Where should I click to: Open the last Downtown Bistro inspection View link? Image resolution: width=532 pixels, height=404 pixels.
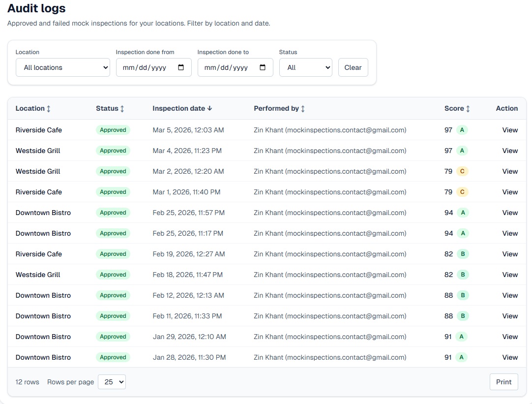(510, 357)
